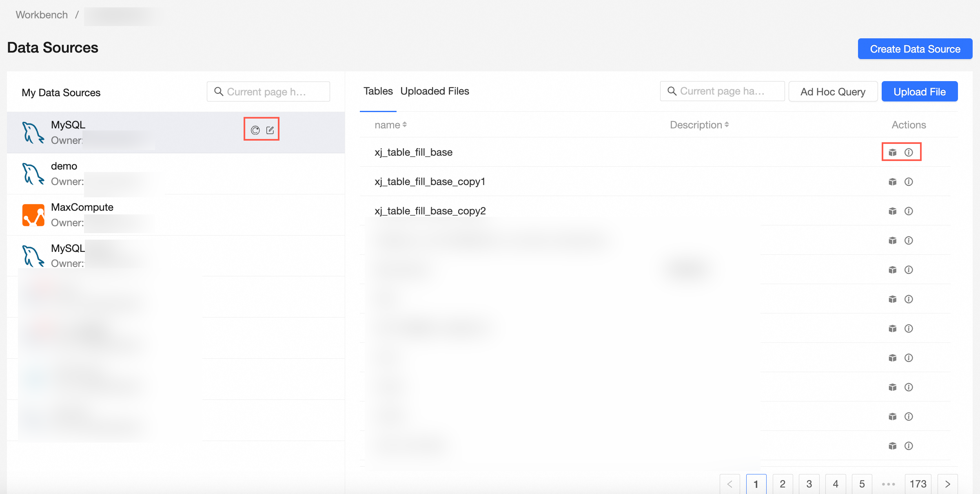Click info icon for xj_table_fill_base_copy1
The width and height of the screenshot is (980, 494).
pyautogui.click(x=909, y=181)
